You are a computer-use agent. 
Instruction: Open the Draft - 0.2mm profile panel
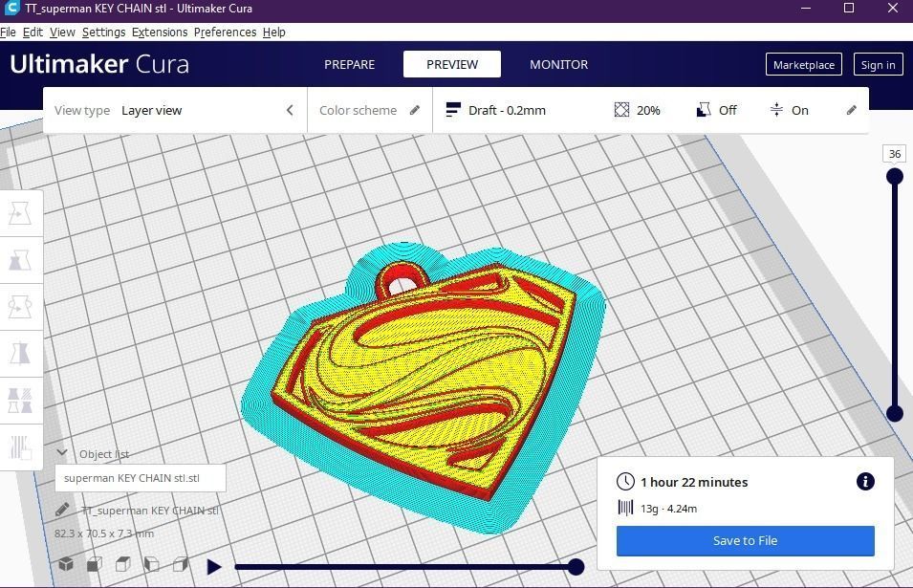(x=651, y=110)
